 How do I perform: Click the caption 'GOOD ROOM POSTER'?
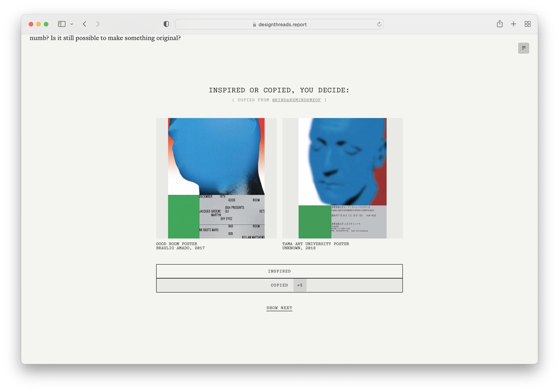pos(177,244)
